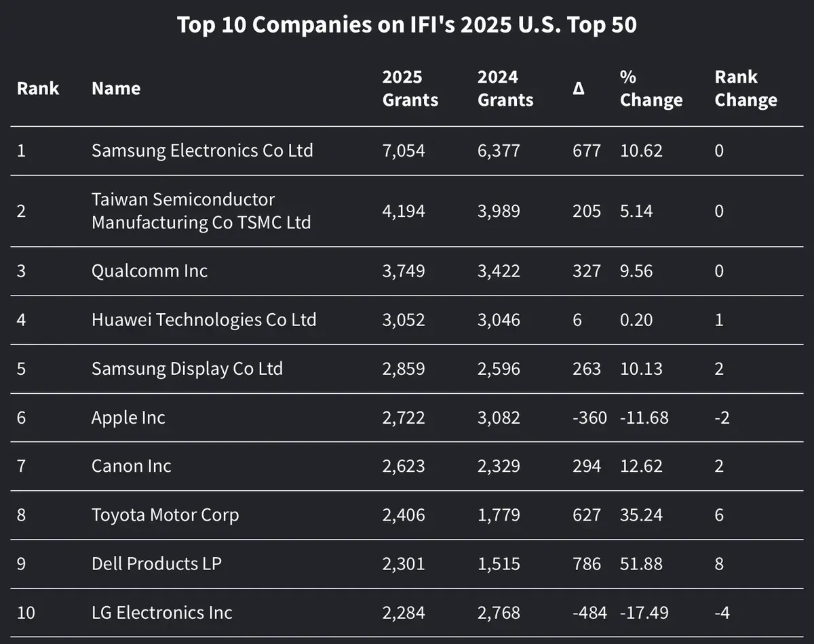Select LG Electronics Inc name cell

click(x=161, y=613)
